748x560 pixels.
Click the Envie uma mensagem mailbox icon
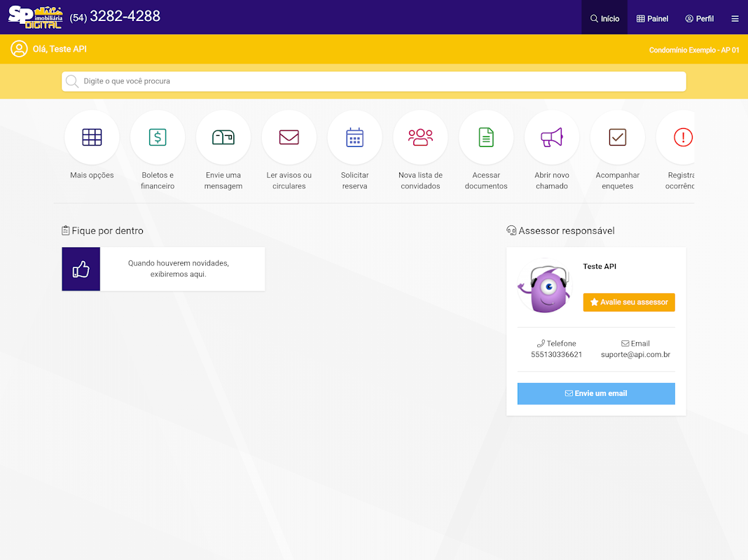[x=223, y=137]
